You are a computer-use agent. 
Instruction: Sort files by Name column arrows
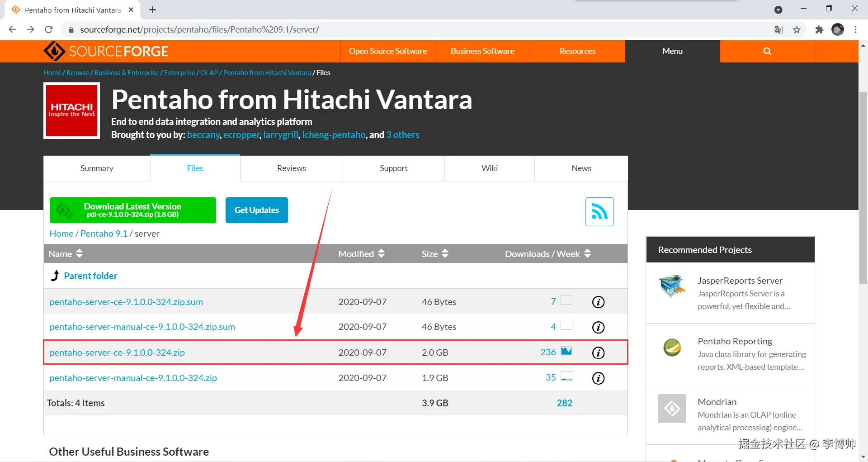coord(80,253)
